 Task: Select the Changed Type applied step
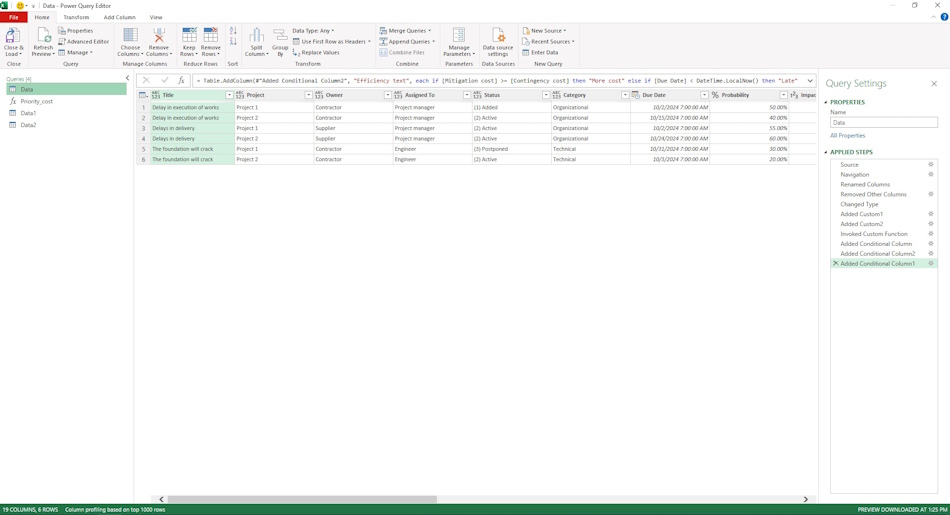859,204
